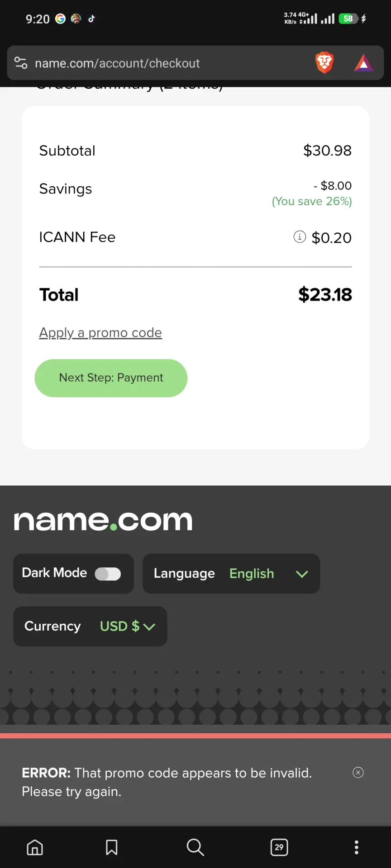
Task: Click the ICANN Fee info icon
Action: coord(300,236)
